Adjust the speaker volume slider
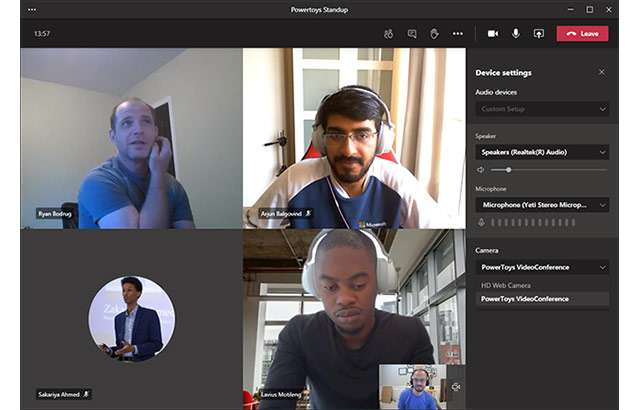 pyautogui.click(x=549, y=170)
